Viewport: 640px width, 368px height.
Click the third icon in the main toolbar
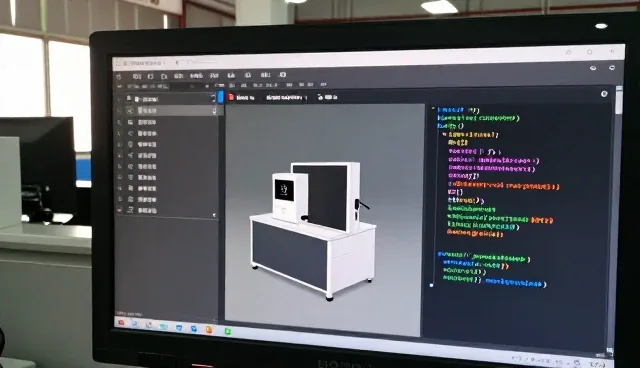click(x=151, y=76)
